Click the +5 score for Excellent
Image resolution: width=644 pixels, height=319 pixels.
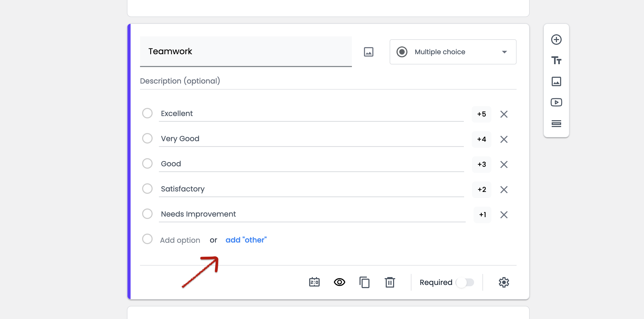coord(481,114)
